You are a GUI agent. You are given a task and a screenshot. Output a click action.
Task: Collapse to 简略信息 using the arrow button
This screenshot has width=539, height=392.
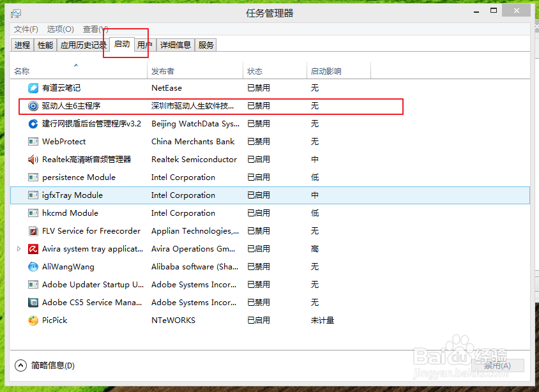pos(20,365)
